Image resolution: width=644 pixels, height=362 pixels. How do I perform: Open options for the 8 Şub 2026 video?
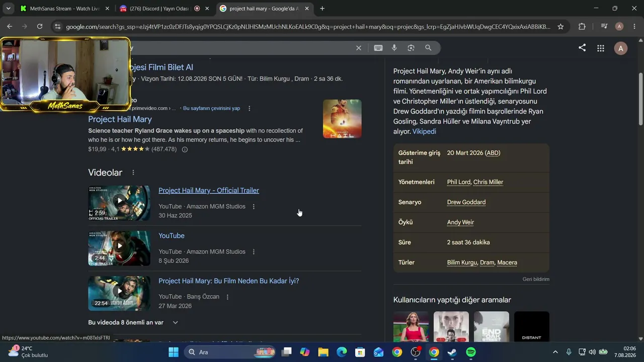coord(254,252)
